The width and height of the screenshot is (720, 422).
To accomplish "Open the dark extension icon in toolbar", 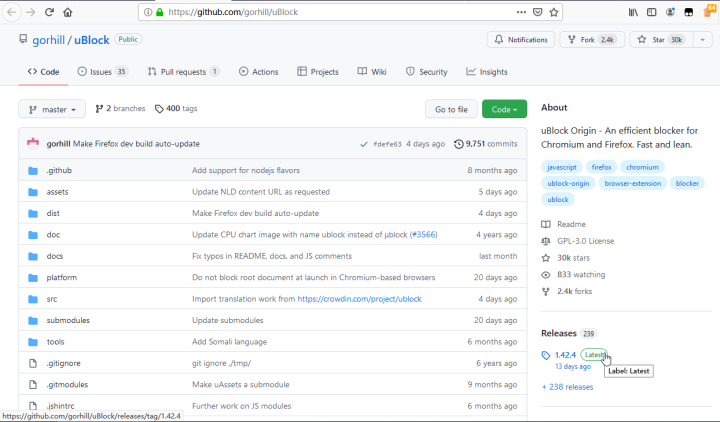I will (689, 12).
